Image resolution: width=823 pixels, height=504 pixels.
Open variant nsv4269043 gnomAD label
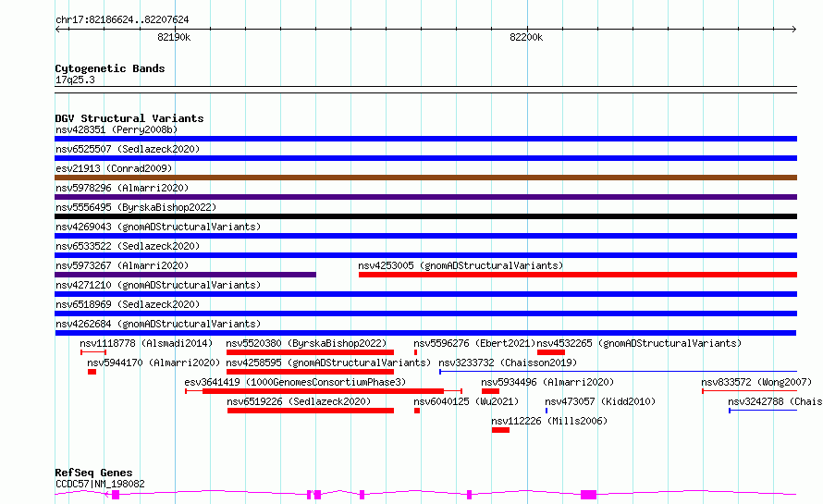pos(158,227)
